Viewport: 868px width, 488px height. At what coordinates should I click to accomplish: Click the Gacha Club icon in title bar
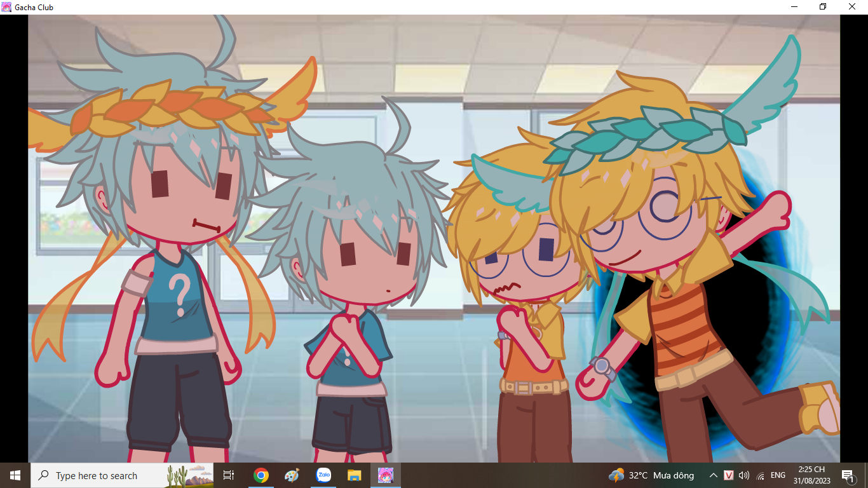6,7
